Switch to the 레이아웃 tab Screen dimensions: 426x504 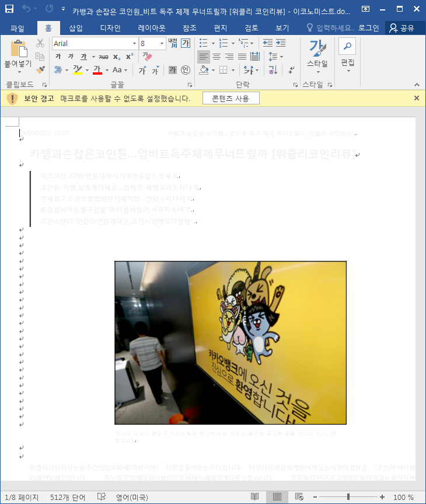pos(151,28)
